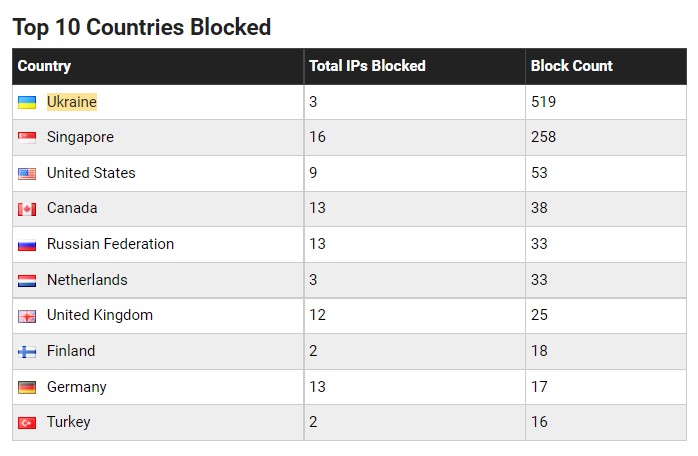Viewport: 698px width, 456px height.
Task: Click the Top 10 Countries Blocked heading
Action: click(141, 27)
